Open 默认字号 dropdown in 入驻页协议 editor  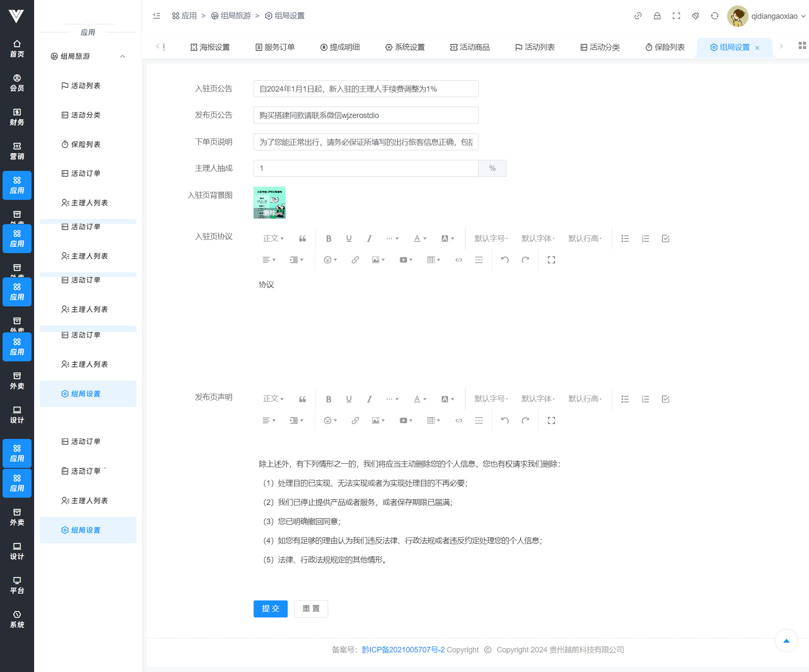(x=491, y=239)
